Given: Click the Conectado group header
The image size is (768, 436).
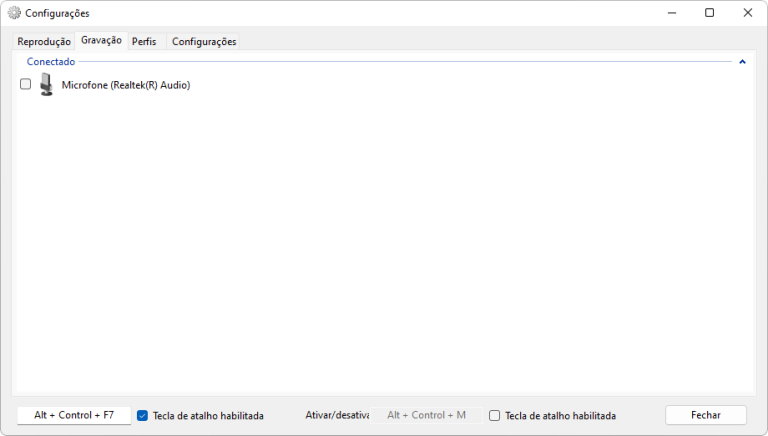Looking at the screenshot, I should click(51, 62).
